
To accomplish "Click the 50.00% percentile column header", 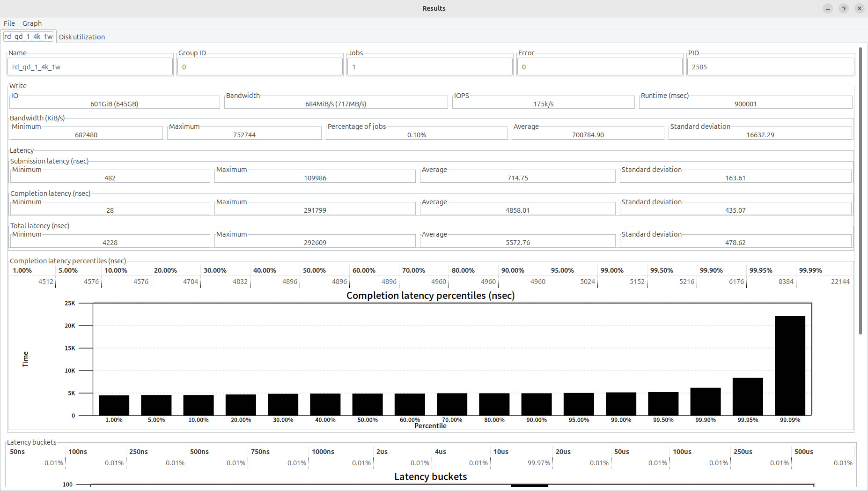I will point(314,270).
